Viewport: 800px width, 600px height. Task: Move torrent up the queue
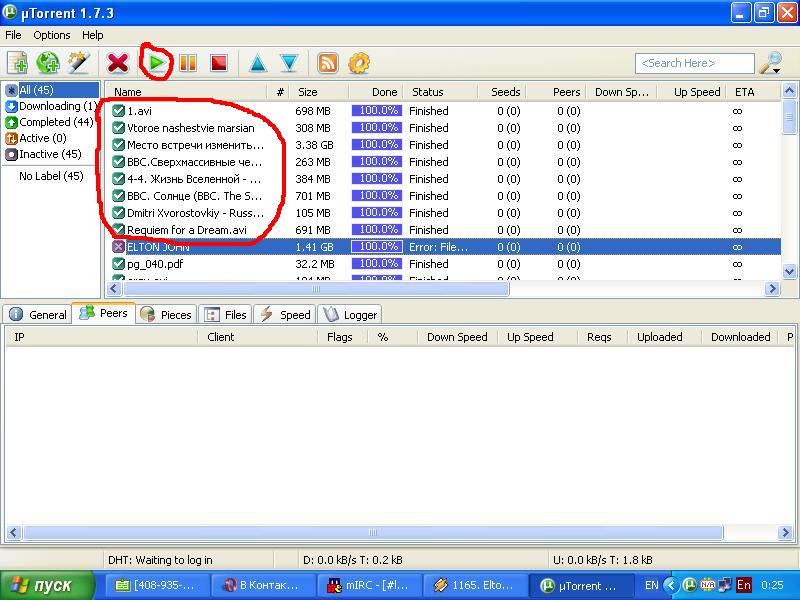(x=258, y=63)
